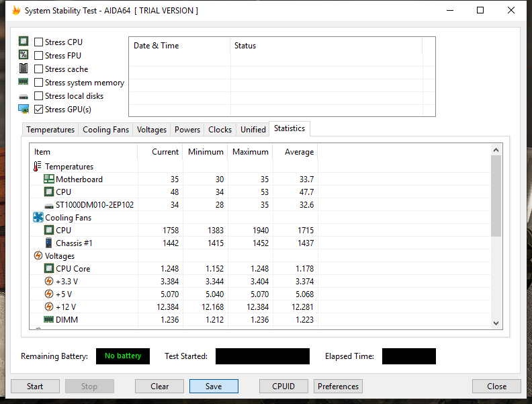Select the Statistics tab
Screen dimensions: 532x404
tap(290, 128)
